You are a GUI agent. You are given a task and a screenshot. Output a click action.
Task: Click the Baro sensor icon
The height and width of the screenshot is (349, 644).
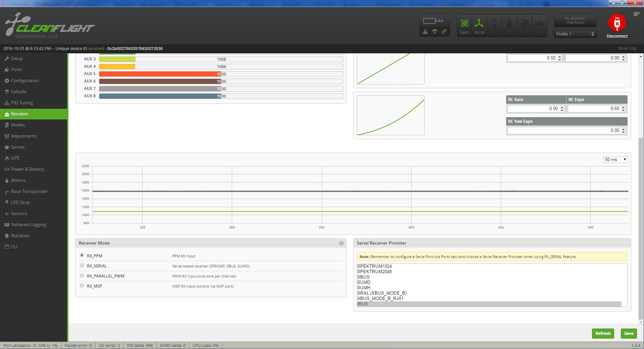point(509,26)
